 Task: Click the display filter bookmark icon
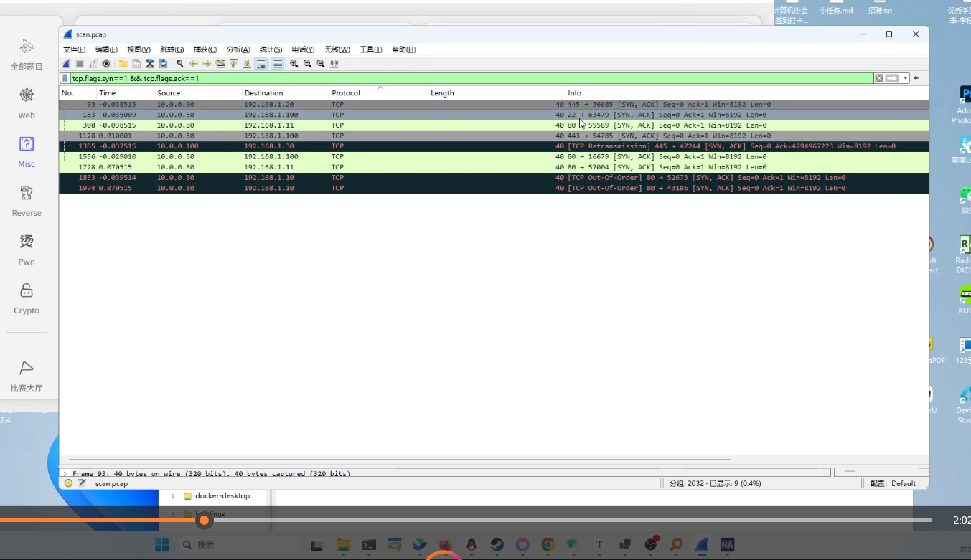(x=65, y=78)
